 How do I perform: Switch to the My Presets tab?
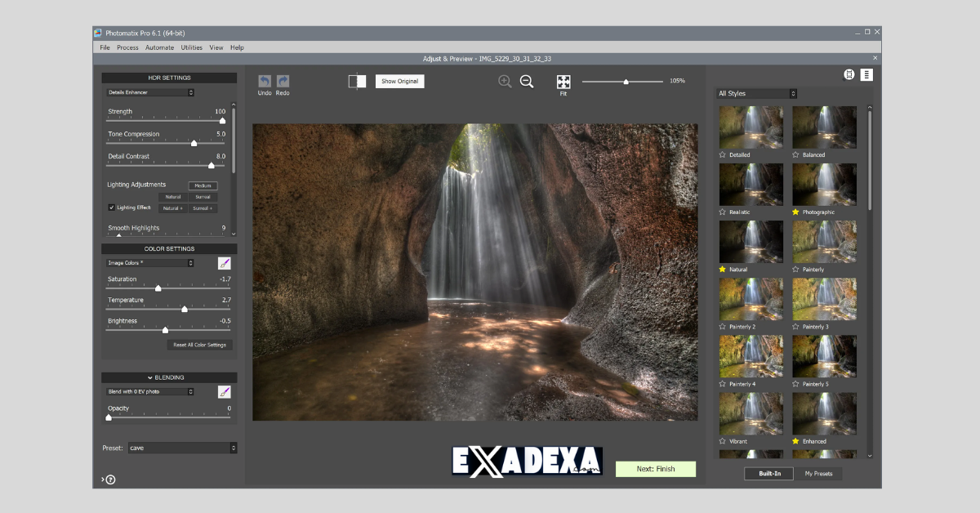[818, 473]
